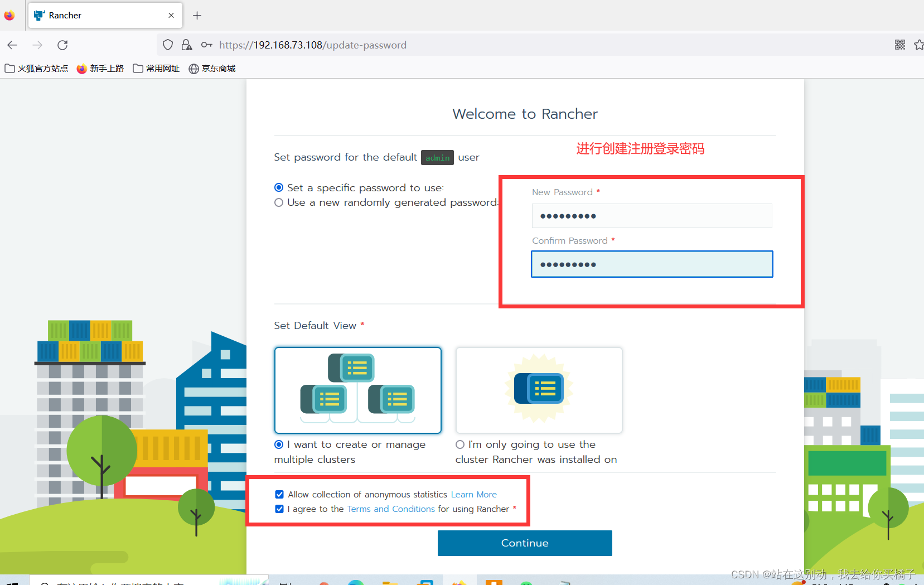Click the browser forward arrow
924x585 pixels.
[37, 45]
